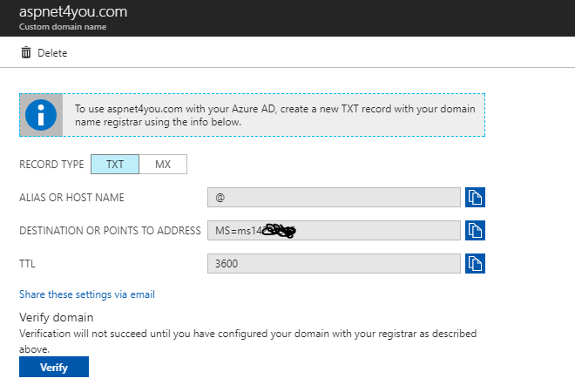Click the info message about TXT record
The height and width of the screenshot is (392, 575).
pyautogui.click(x=275, y=115)
